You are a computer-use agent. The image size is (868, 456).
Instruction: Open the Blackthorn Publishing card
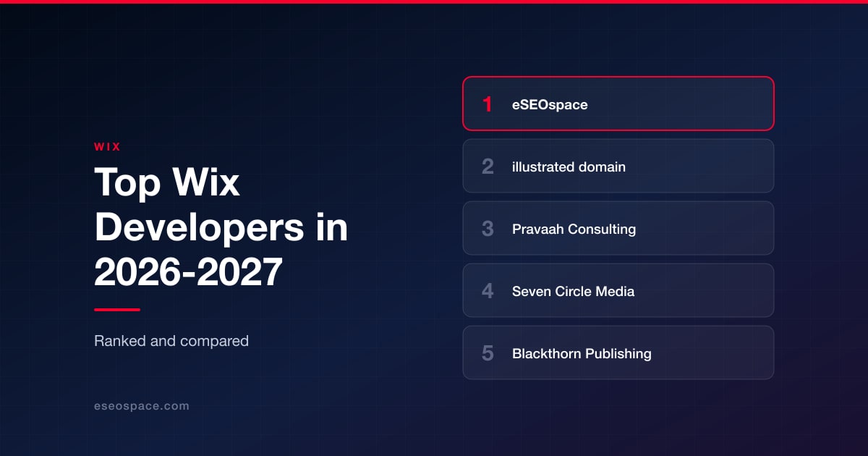[x=618, y=352]
